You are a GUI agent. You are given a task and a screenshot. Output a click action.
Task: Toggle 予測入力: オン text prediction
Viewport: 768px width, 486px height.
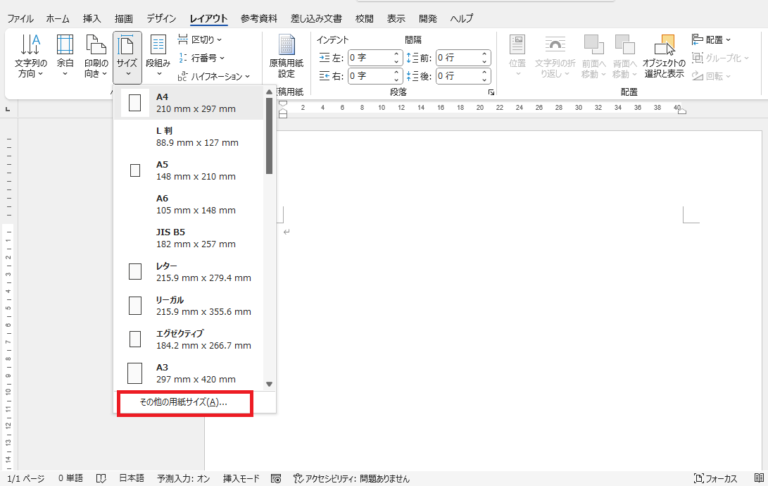(184, 479)
